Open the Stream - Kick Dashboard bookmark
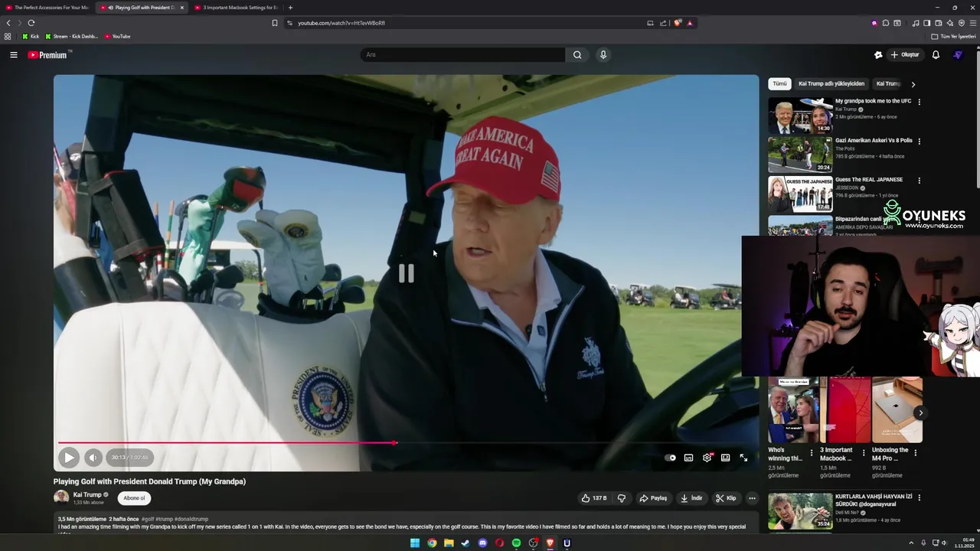Screen dimensions: 980x551 [71, 36]
